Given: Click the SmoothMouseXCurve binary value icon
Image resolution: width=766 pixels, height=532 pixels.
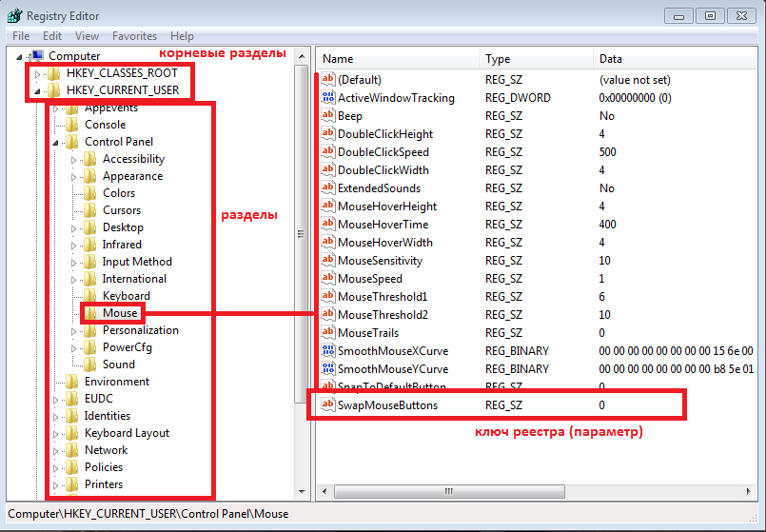Looking at the screenshot, I should click(327, 350).
